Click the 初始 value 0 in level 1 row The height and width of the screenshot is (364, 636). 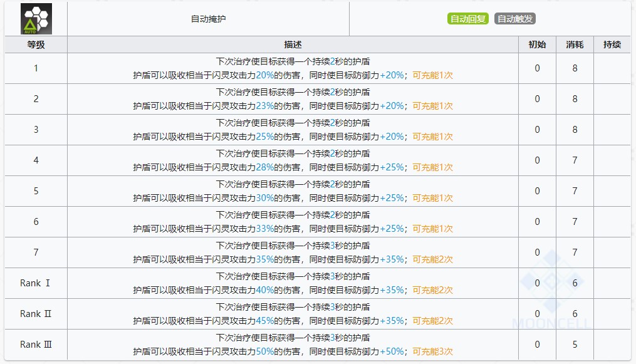click(x=537, y=68)
